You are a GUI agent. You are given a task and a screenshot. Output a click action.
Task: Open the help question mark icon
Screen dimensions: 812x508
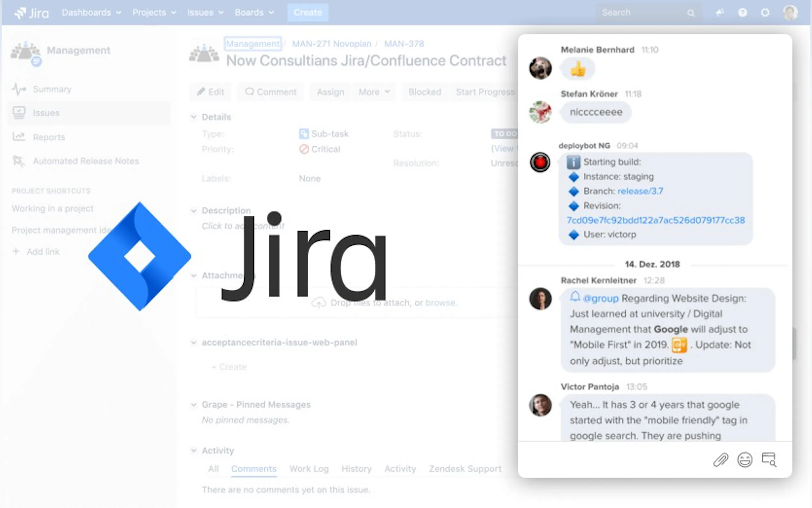tap(743, 13)
